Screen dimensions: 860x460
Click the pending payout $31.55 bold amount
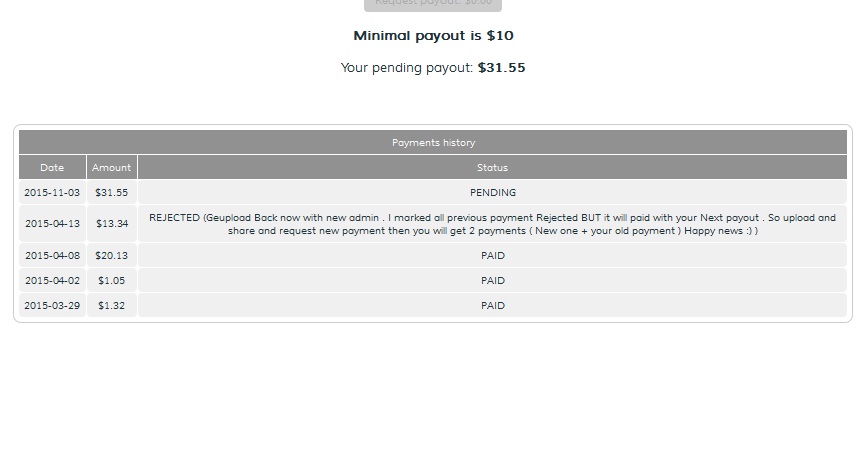(x=501, y=67)
